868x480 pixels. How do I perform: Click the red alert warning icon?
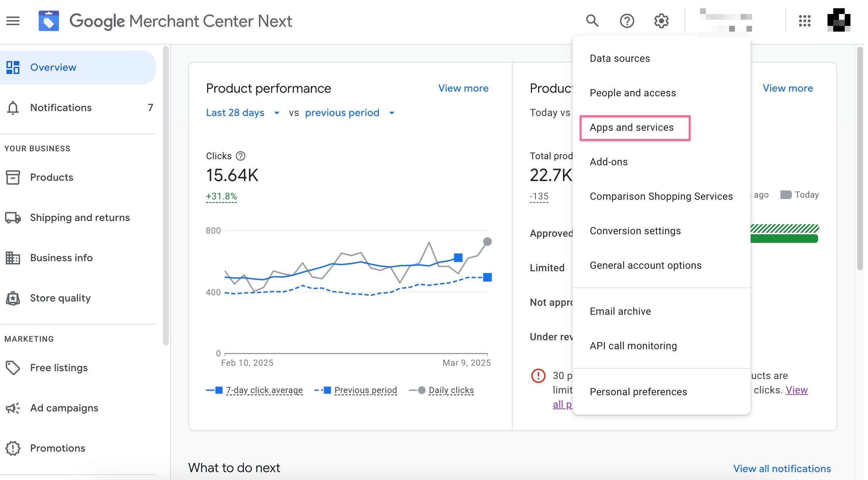tap(538, 376)
